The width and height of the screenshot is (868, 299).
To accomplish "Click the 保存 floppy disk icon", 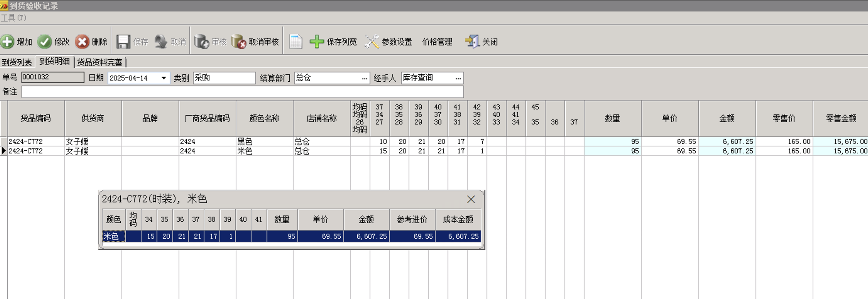I will [x=123, y=42].
